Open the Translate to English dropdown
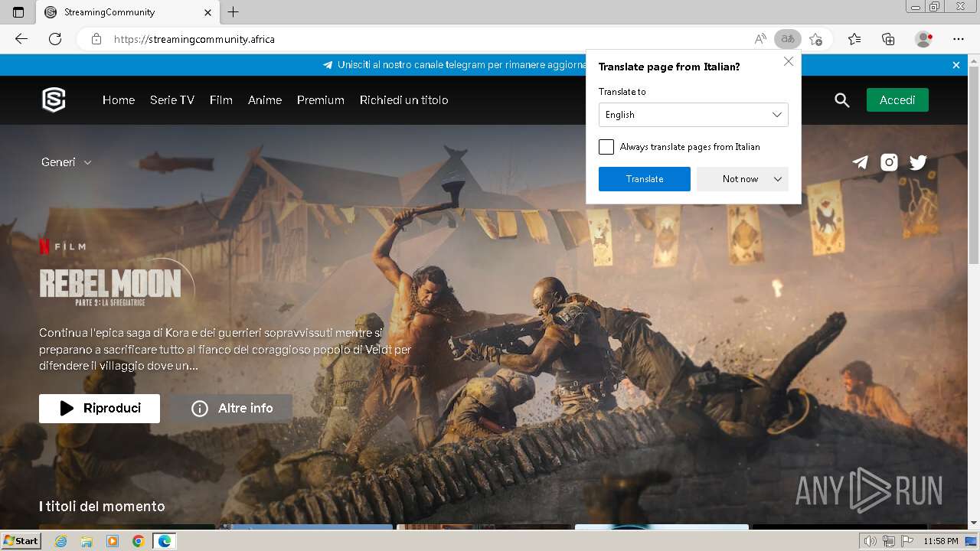 (694, 115)
